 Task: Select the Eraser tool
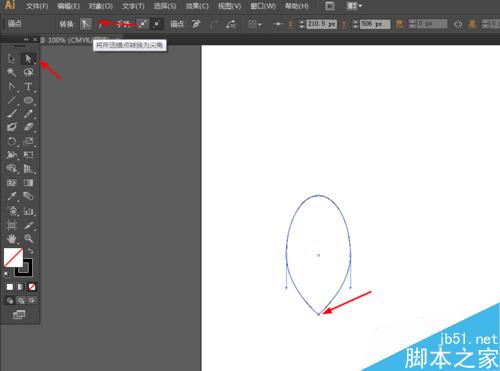(x=28, y=127)
